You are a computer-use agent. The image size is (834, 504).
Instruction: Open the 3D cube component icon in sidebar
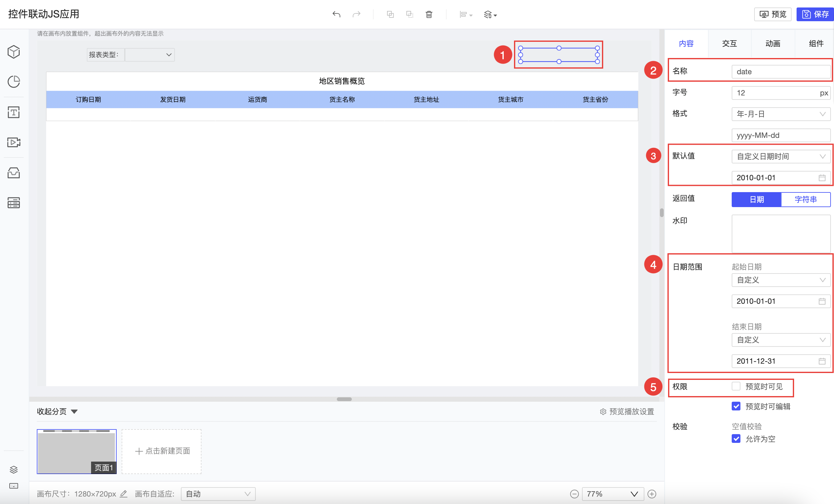pos(13,52)
